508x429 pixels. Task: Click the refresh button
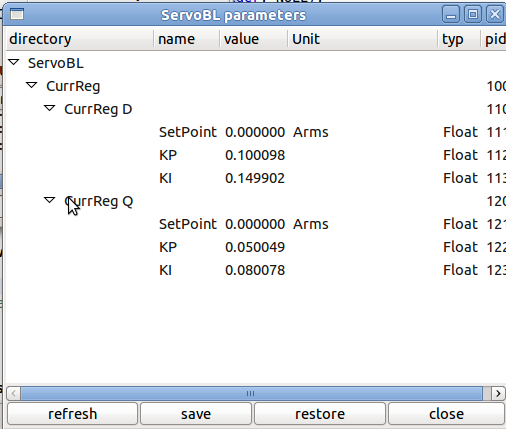[72, 414]
